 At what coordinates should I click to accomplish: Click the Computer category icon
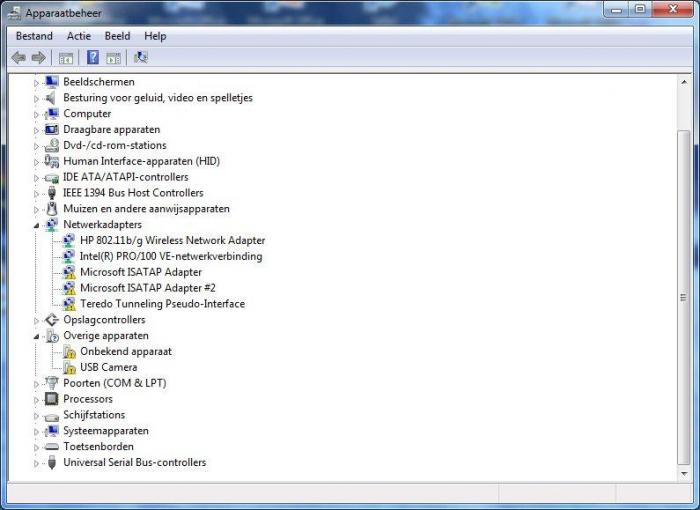[52, 113]
